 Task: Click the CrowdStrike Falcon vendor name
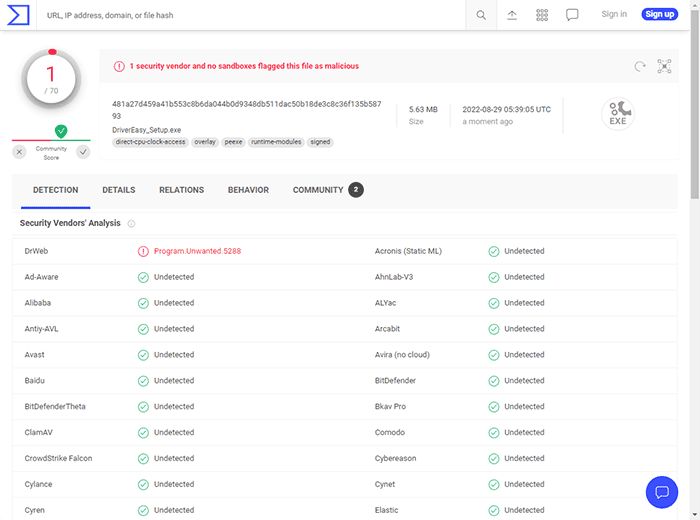click(58, 458)
